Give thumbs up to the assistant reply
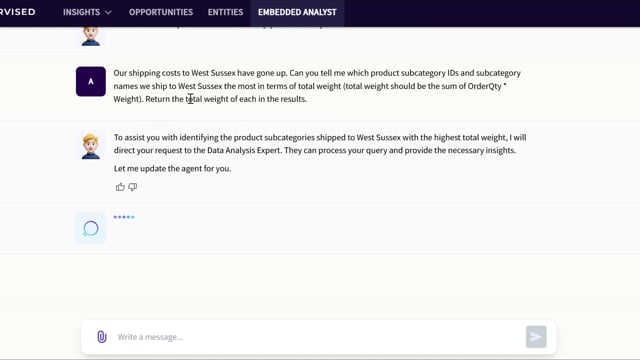 pyautogui.click(x=120, y=187)
